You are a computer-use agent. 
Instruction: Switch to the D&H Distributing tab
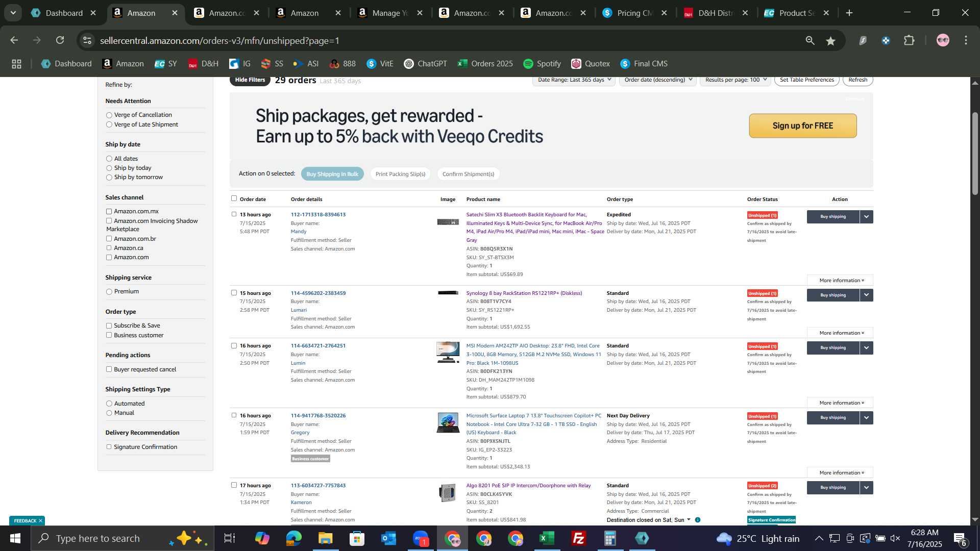[x=716, y=13]
